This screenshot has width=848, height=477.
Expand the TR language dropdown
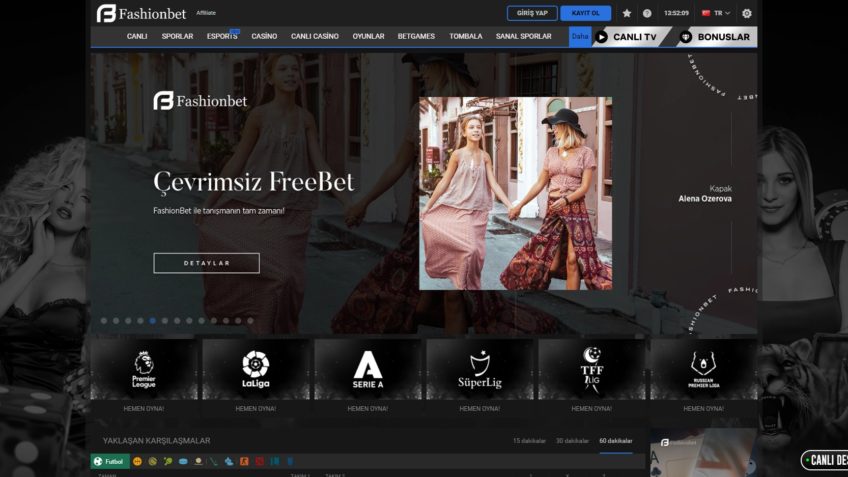point(716,14)
